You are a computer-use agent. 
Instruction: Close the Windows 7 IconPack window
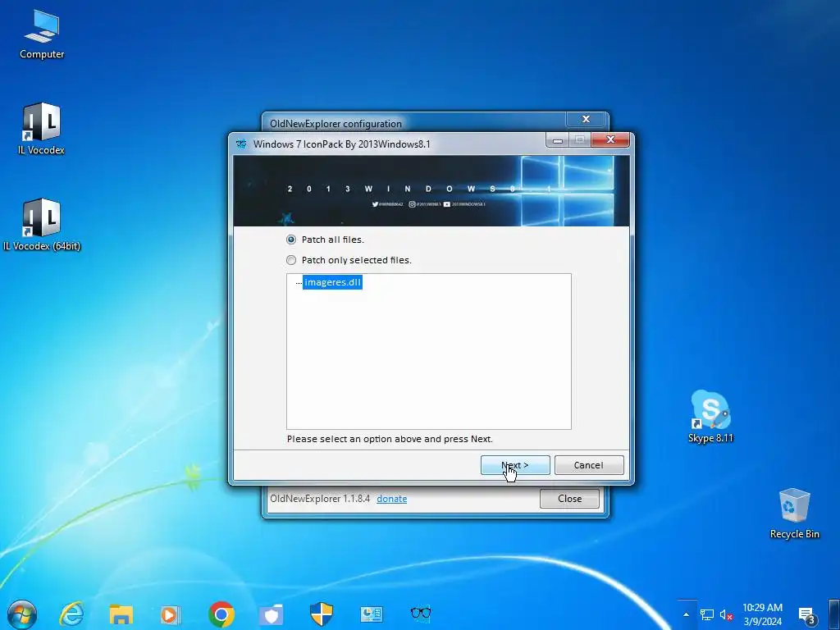610,139
